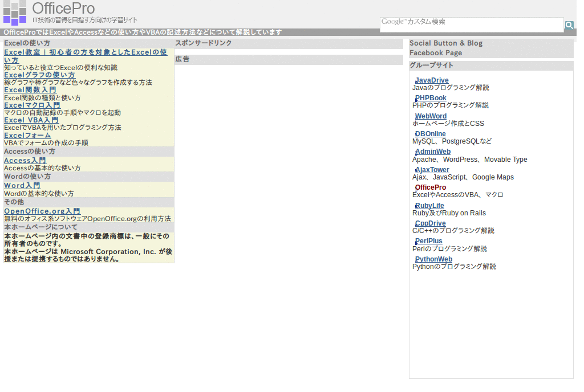Click the MySQL、PostgreSQLなど description
This screenshot has width=584, height=392.
pos(452,141)
